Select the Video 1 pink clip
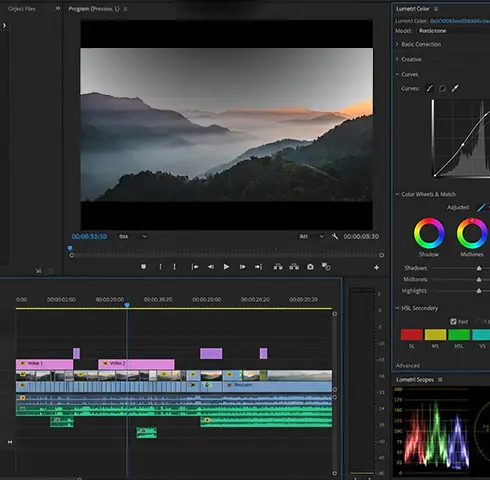The image size is (490, 480). (44, 364)
